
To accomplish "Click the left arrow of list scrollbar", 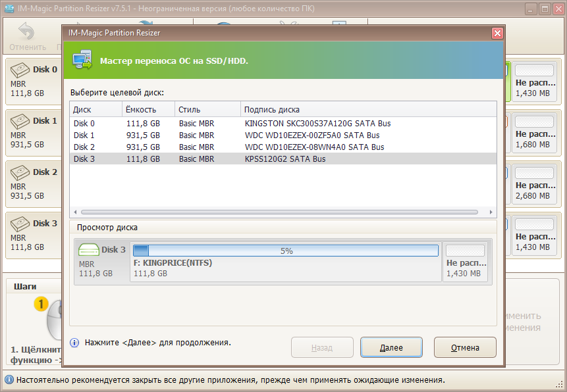I will click(x=75, y=212).
